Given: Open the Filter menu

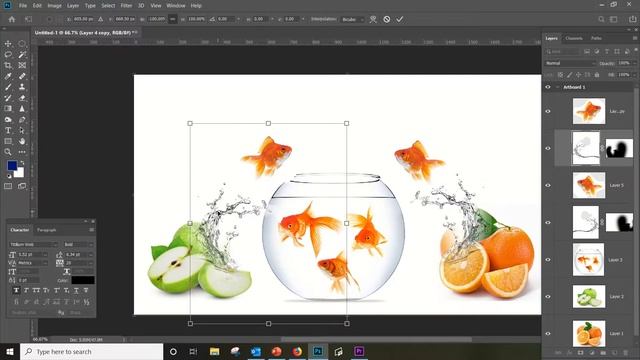Looking at the screenshot, I should pos(126,6).
